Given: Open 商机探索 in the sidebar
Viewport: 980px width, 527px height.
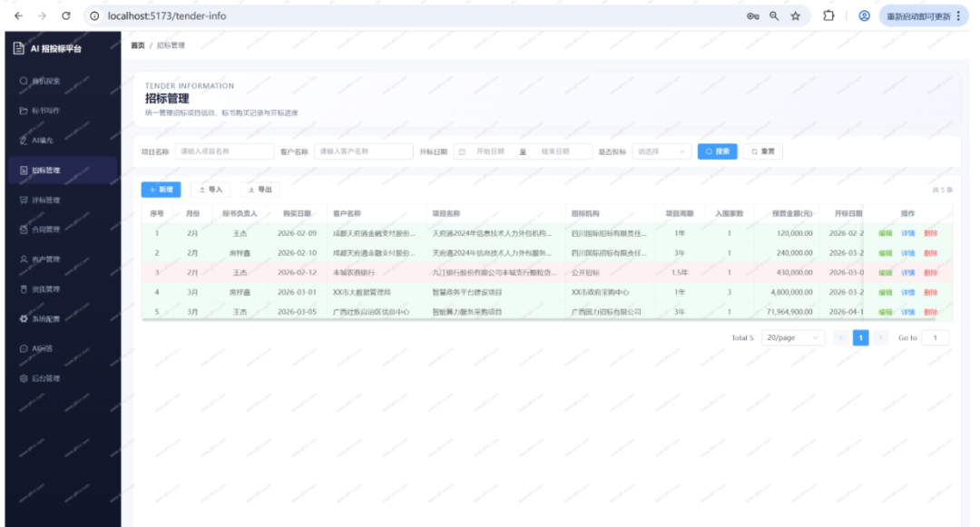Looking at the screenshot, I should 62,81.
